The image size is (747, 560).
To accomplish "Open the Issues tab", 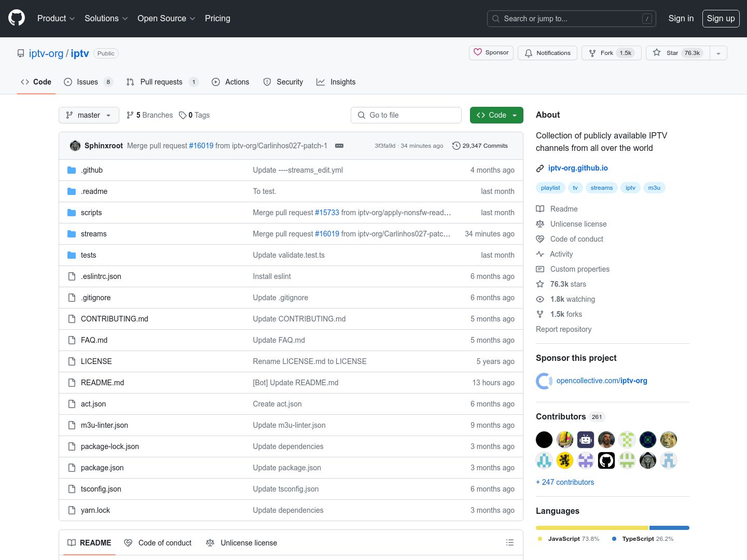I will 87,82.
